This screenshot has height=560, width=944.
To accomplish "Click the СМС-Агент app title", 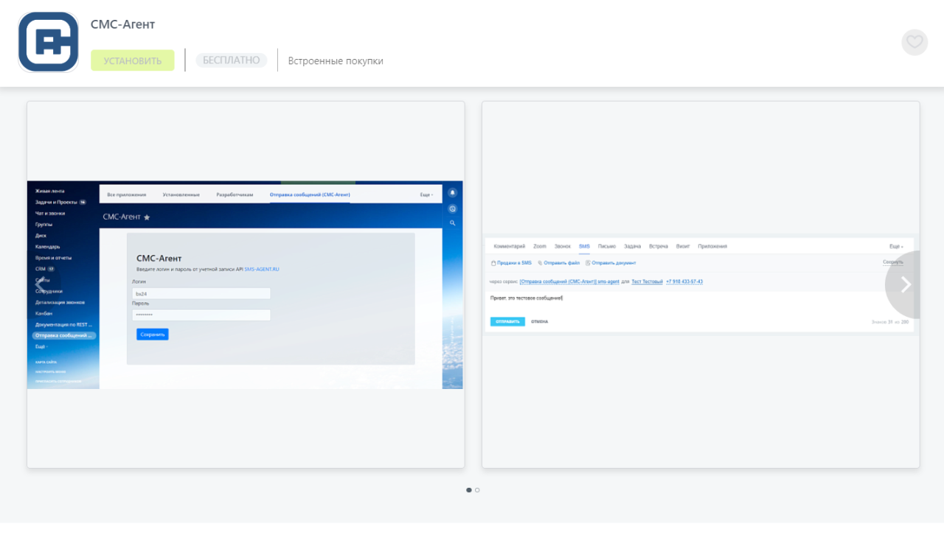I will tap(123, 24).
